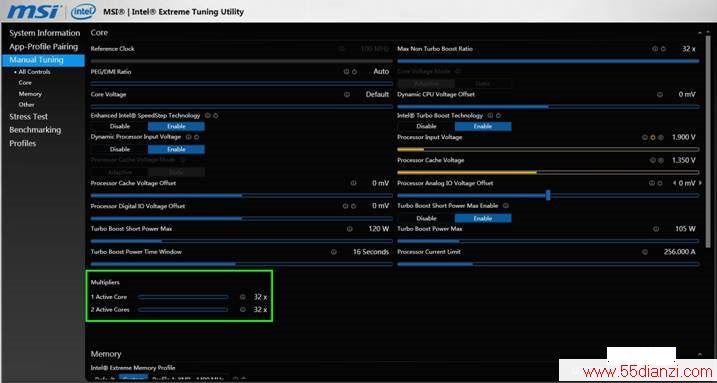Open the Stress Test page in sidebar
Viewport: 717px width, 383px height.
coord(28,117)
